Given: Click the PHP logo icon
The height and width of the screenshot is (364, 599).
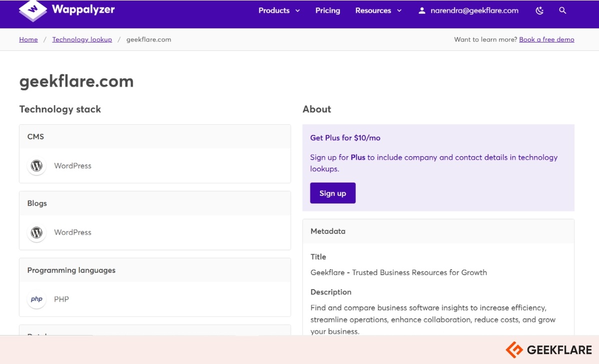Looking at the screenshot, I should click(36, 299).
